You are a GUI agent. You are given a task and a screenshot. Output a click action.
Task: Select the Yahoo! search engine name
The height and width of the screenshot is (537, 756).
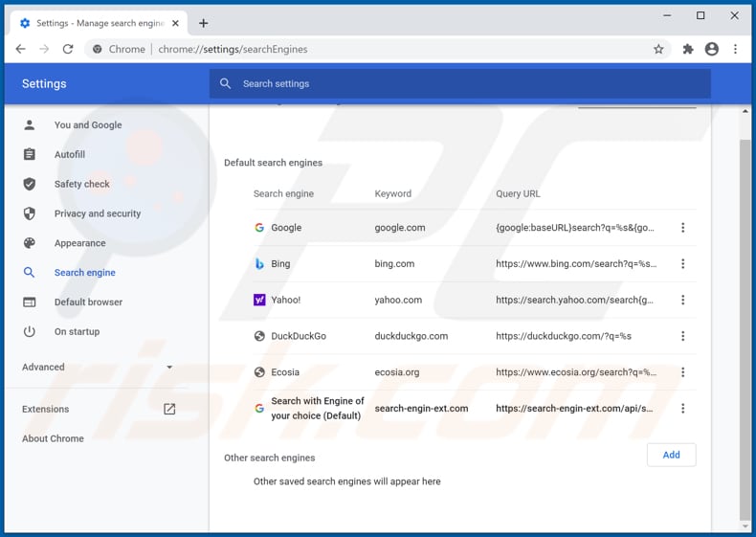coord(285,300)
